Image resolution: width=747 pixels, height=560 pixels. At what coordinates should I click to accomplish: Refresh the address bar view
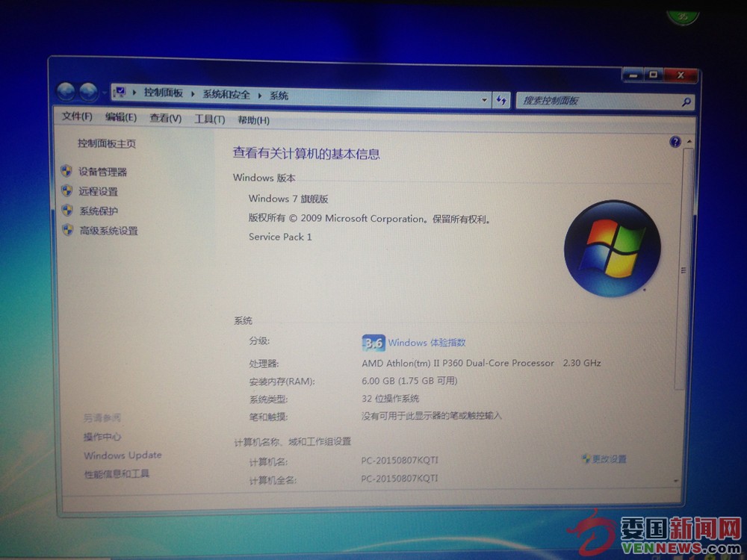pos(501,100)
